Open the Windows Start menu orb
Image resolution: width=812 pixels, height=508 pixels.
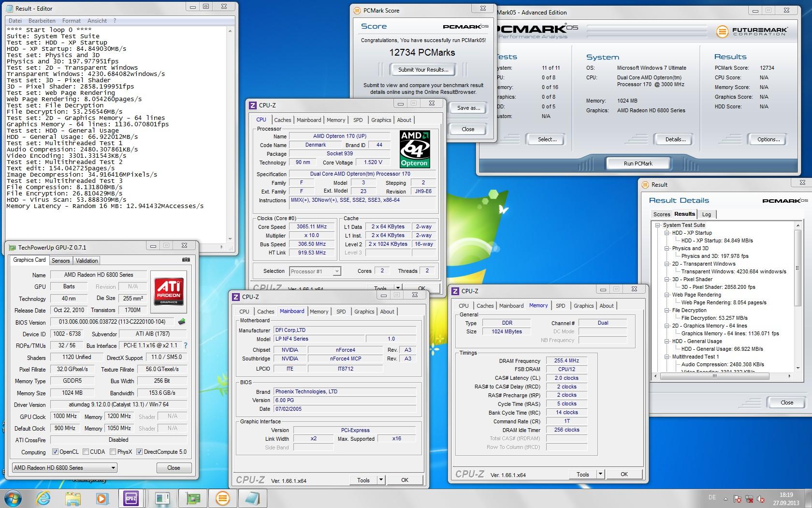(x=14, y=498)
